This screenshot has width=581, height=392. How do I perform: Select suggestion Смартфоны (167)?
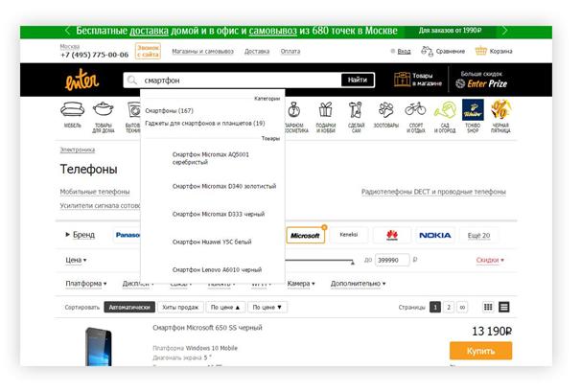pos(169,111)
